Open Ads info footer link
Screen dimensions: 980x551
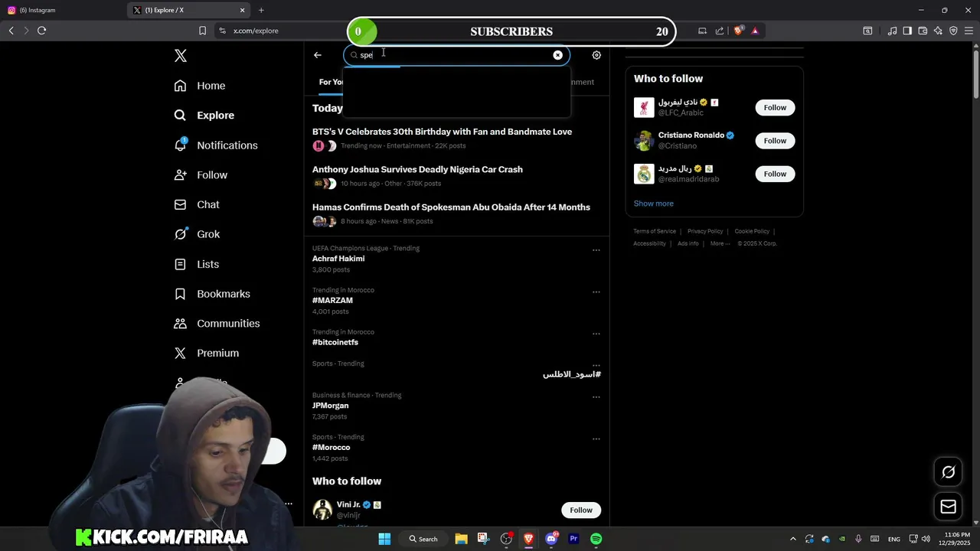tap(688, 243)
